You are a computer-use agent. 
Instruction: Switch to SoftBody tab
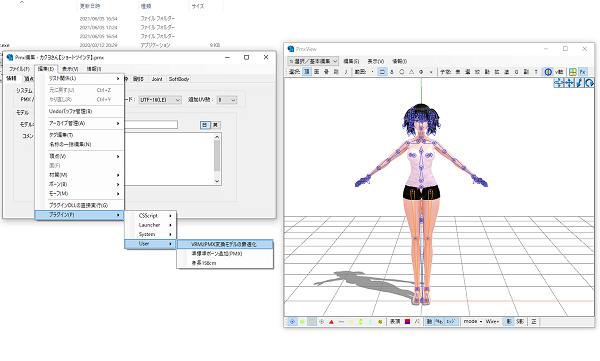coord(179,79)
